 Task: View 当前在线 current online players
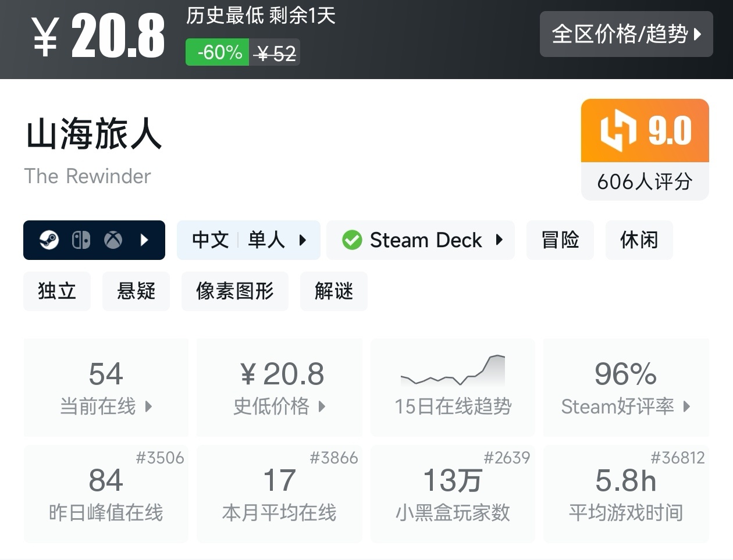tap(106, 388)
